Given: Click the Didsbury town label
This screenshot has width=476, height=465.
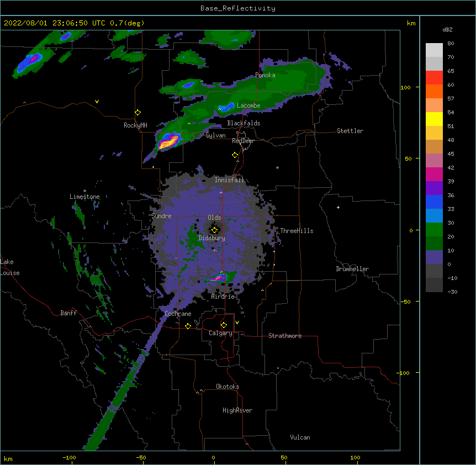Looking at the screenshot, I should point(211,238).
